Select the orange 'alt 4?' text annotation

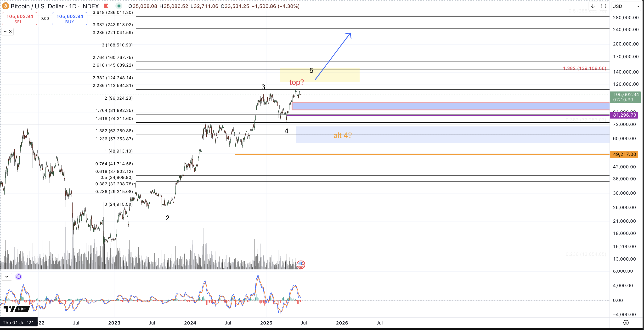pos(343,136)
